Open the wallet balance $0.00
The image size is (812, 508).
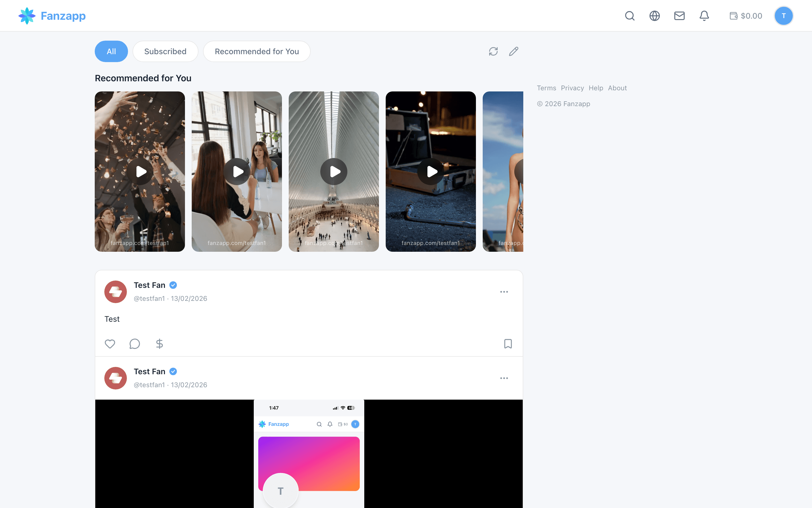745,16
